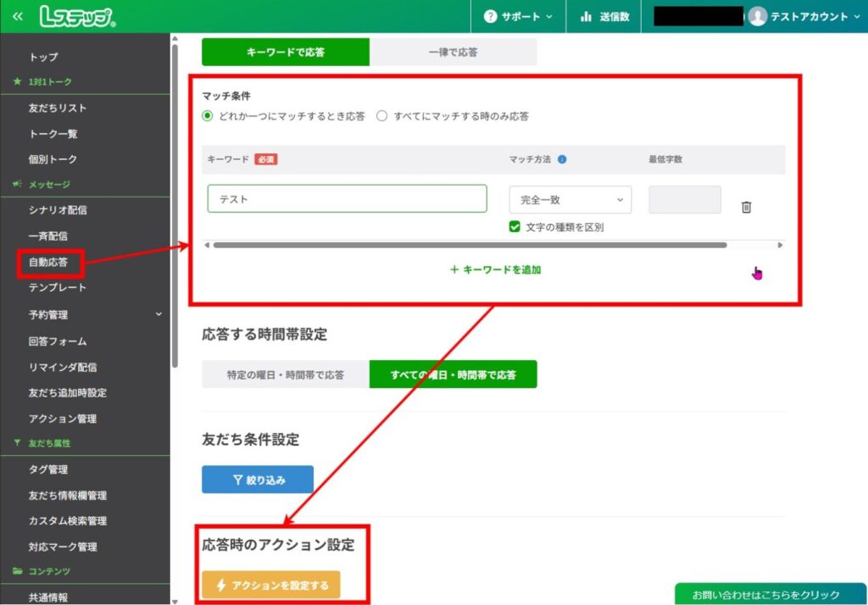Click ＋キーワードを追加 link
The image size is (868, 605).
point(495,269)
